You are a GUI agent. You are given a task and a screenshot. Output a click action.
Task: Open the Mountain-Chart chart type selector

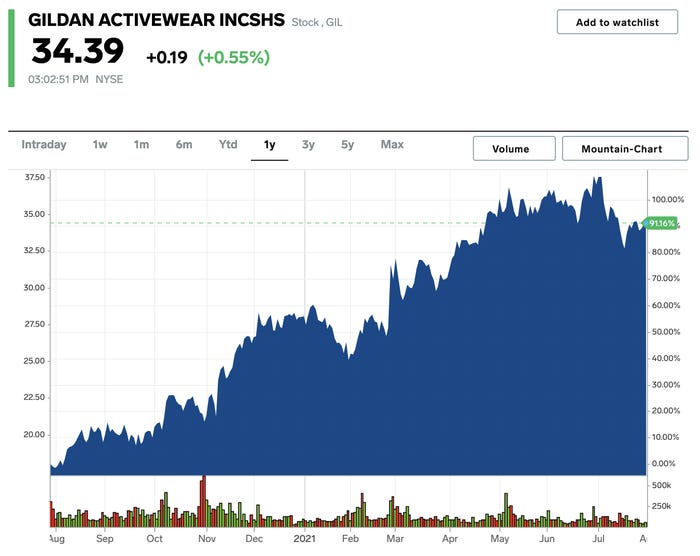point(625,148)
